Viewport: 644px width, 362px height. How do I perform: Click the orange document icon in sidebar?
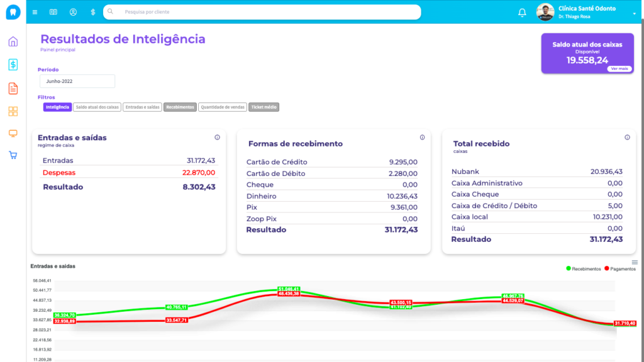click(x=13, y=88)
